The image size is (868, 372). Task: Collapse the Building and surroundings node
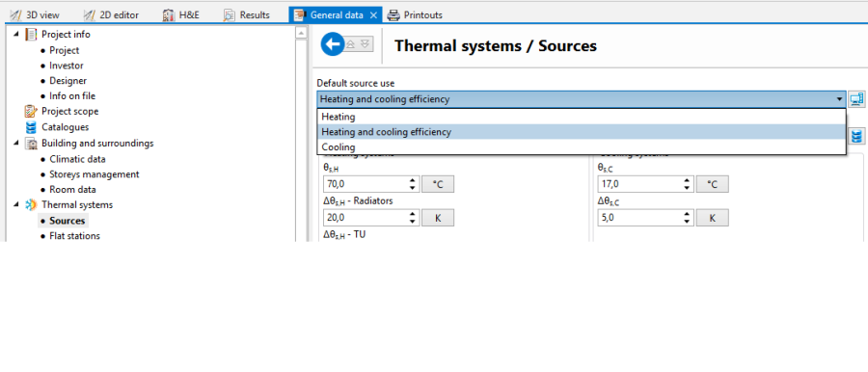[x=16, y=144]
